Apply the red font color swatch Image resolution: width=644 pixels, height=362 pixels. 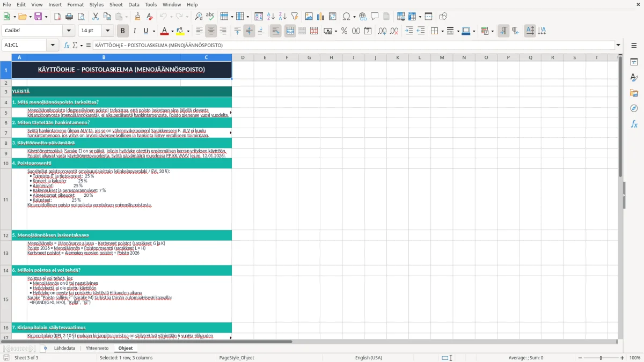(x=164, y=31)
